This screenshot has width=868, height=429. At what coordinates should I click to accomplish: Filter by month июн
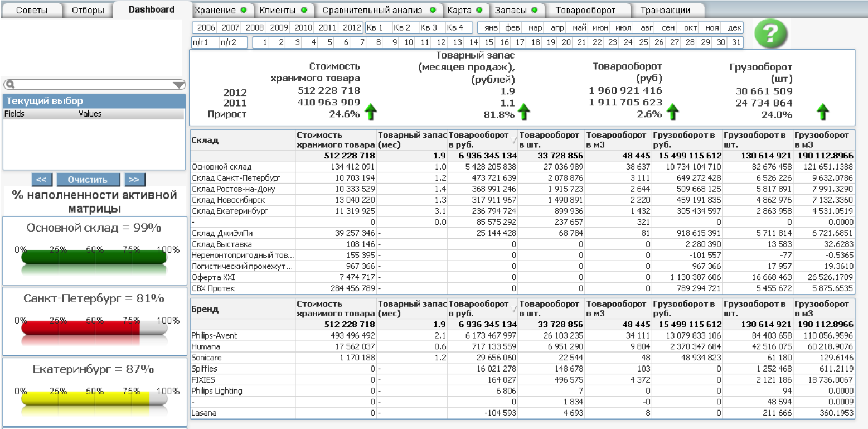tap(600, 27)
